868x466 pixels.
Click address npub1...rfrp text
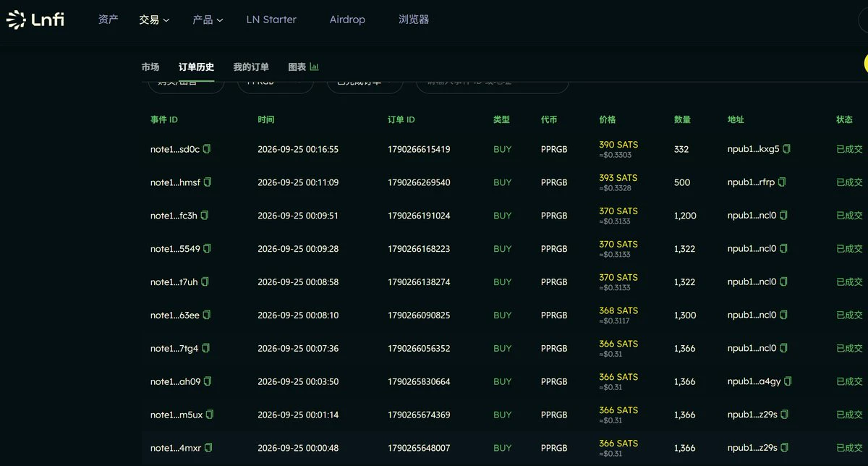click(751, 182)
